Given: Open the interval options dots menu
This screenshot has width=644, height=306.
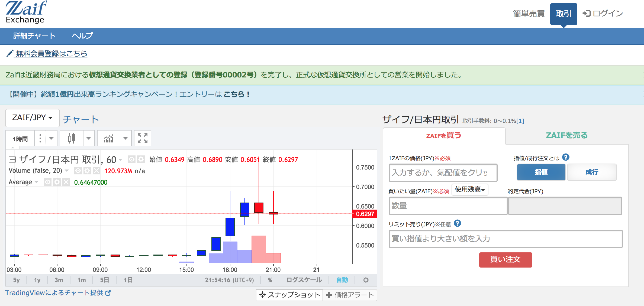Looking at the screenshot, I should [x=40, y=138].
